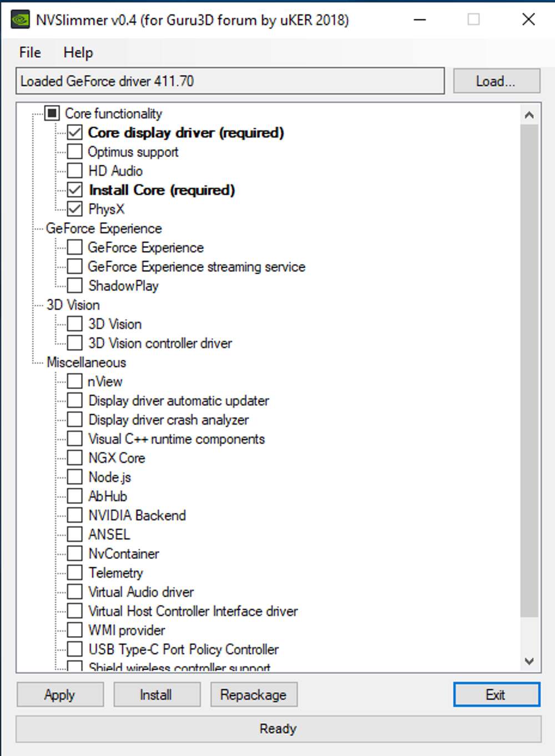Select the "3D Vision" group heading in tree
The height and width of the screenshot is (756, 555).
point(73,305)
